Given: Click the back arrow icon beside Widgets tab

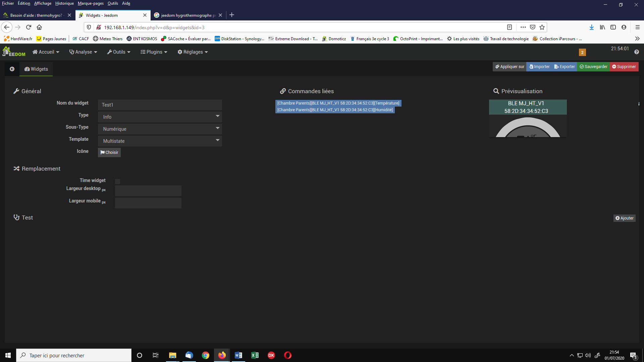Looking at the screenshot, I should tap(12, 69).
